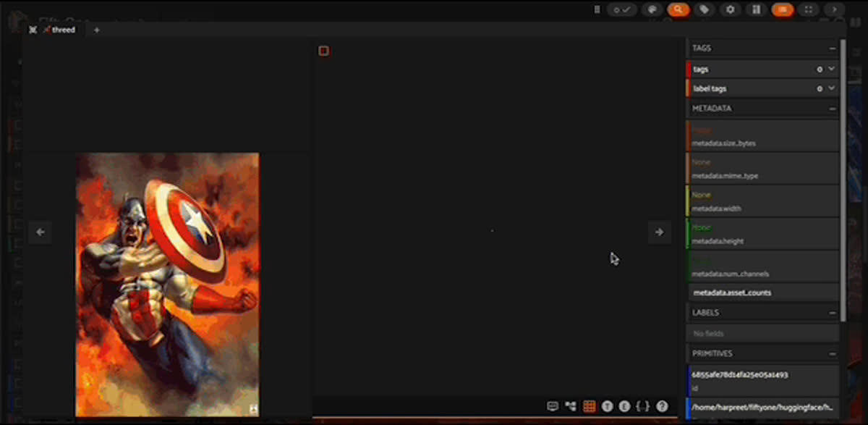The width and height of the screenshot is (868, 425).
Task: Click the sample id value row
Action: 762,379
